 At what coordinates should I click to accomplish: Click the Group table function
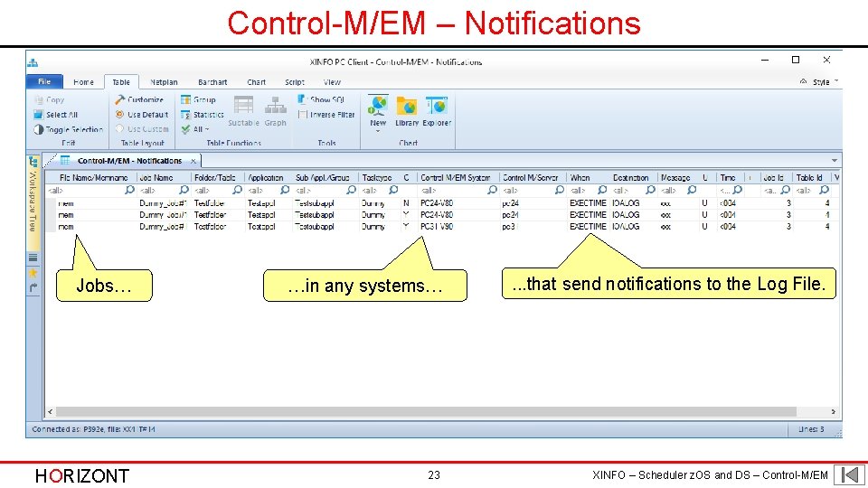pyautogui.click(x=198, y=99)
